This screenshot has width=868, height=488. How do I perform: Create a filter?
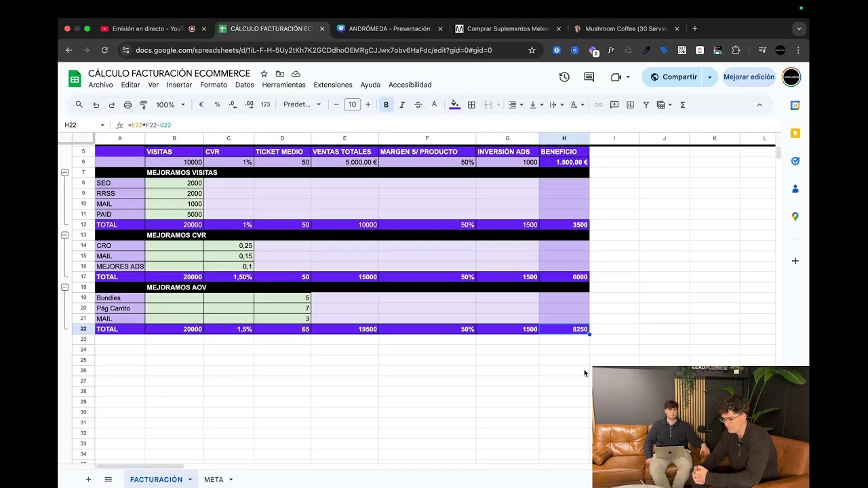(x=646, y=105)
